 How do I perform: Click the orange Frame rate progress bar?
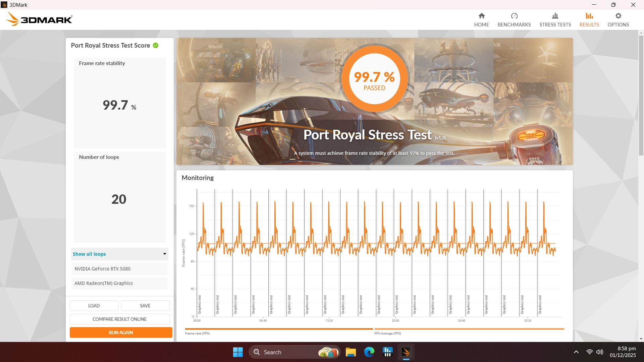tap(278, 329)
